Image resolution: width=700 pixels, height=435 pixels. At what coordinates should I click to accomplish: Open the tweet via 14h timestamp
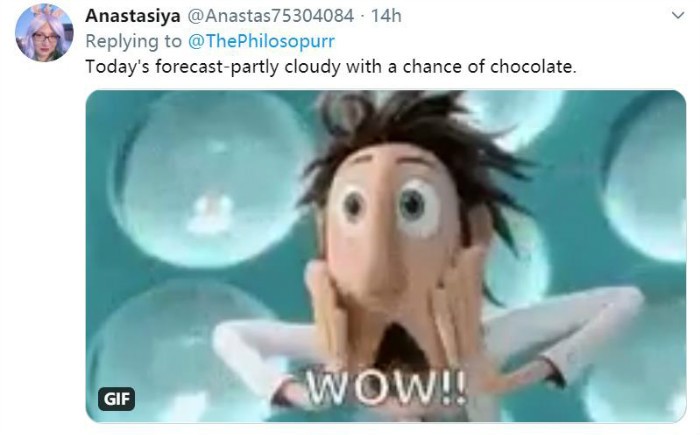[387, 16]
